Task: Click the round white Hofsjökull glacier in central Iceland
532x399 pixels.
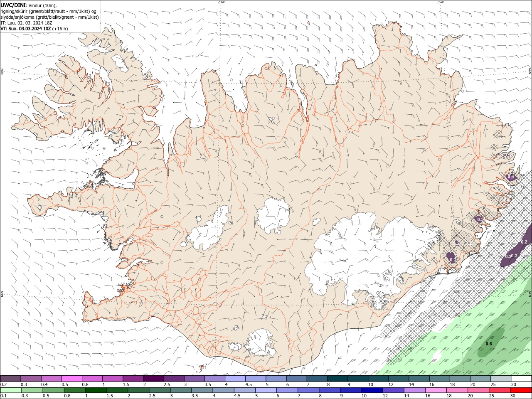Action: [273, 216]
